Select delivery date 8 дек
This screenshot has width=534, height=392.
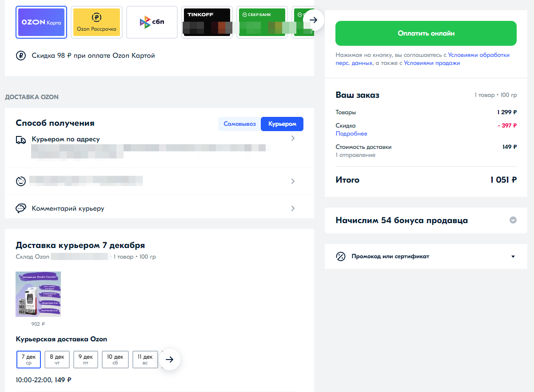(57, 360)
